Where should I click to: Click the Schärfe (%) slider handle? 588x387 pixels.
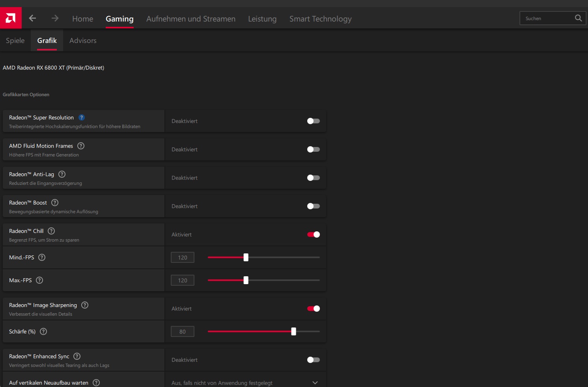[x=294, y=331]
